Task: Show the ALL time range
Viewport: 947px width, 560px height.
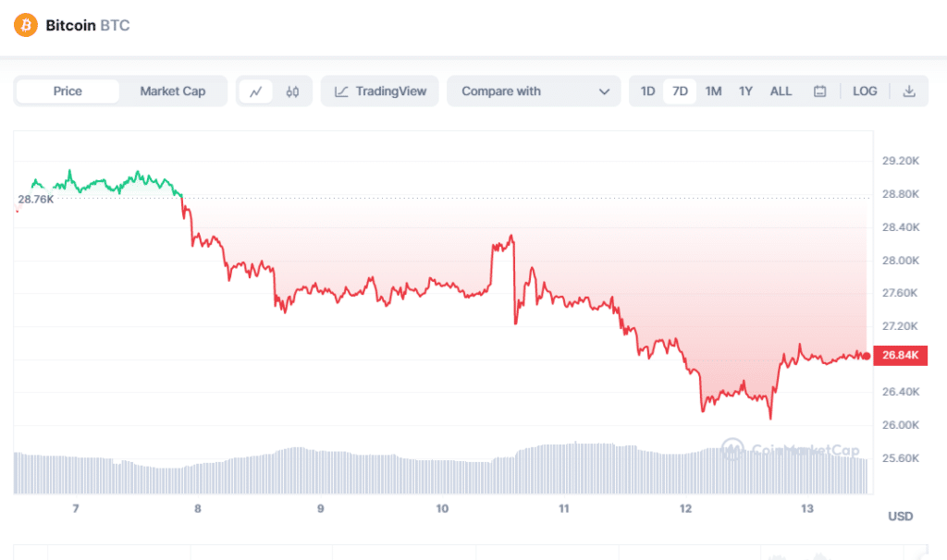Action: (x=781, y=91)
